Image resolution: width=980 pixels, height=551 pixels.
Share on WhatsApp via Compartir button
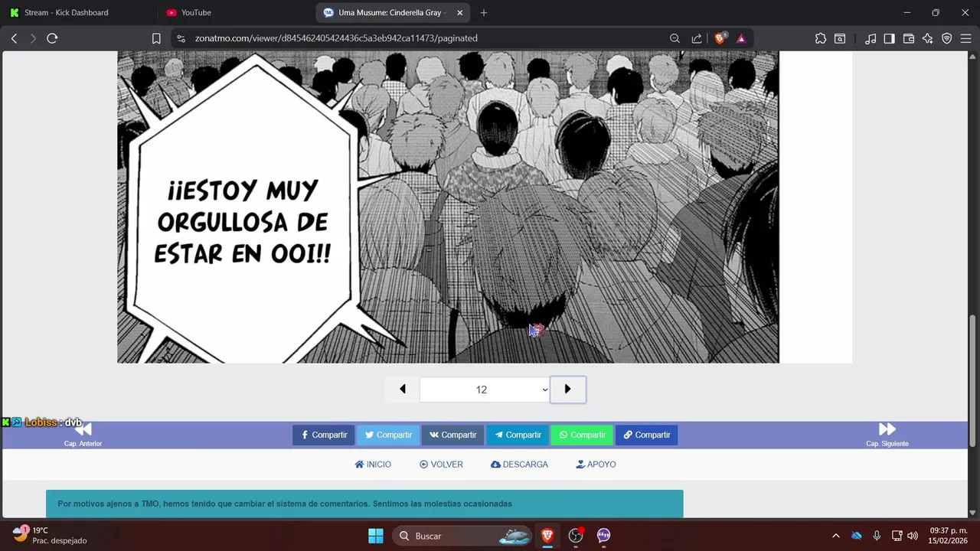582,435
